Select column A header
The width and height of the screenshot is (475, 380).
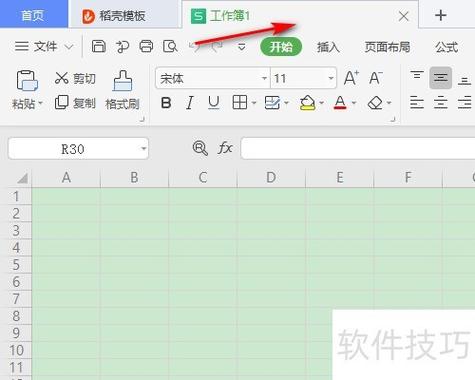pyautogui.click(x=66, y=178)
